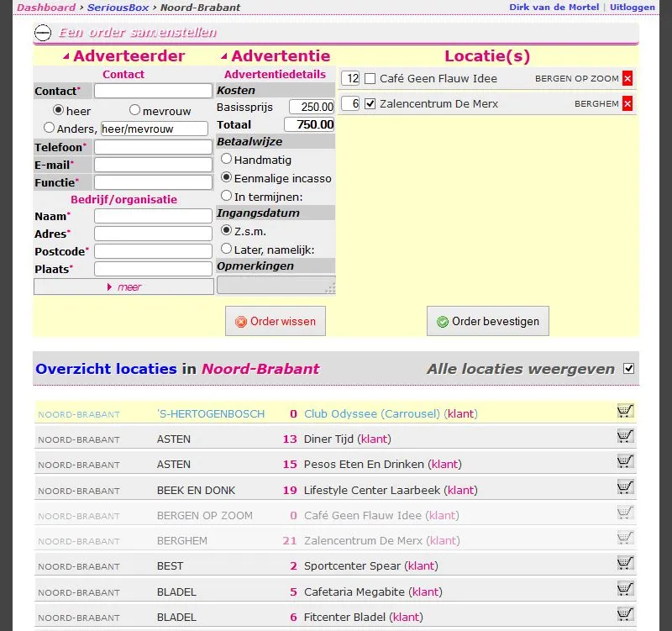This screenshot has width=672, height=631.
Task: Click 'Sportcenter Spear' location name
Action: pyautogui.click(x=352, y=565)
